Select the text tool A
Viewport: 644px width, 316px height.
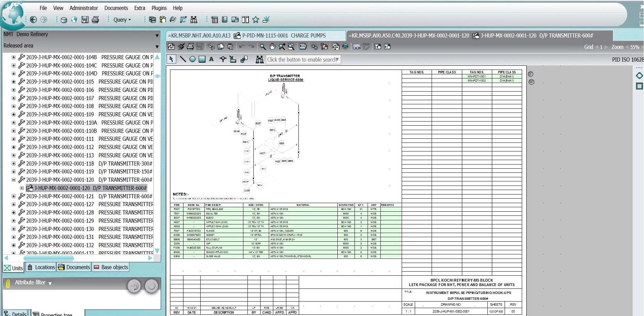coord(211,60)
